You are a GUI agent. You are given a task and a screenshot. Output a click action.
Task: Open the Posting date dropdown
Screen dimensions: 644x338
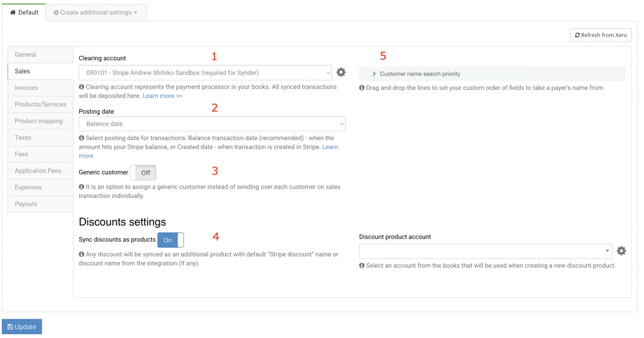(x=212, y=124)
